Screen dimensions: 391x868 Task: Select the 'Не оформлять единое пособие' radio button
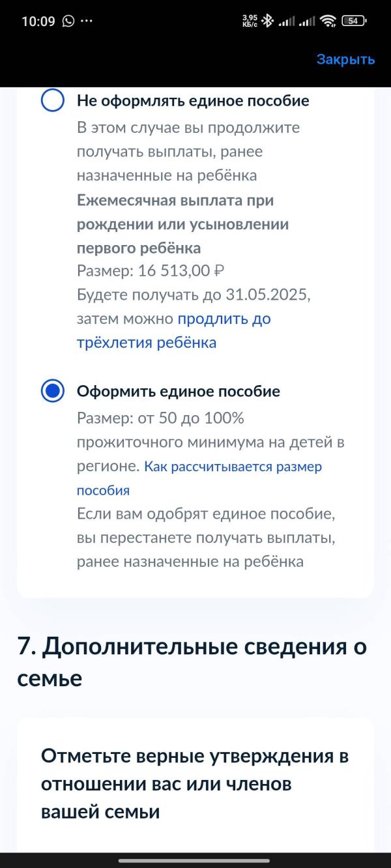(52, 101)
